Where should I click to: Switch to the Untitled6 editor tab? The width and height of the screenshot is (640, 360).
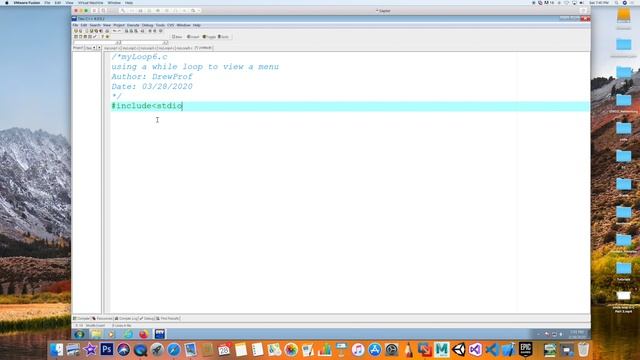tap(203, 48)
